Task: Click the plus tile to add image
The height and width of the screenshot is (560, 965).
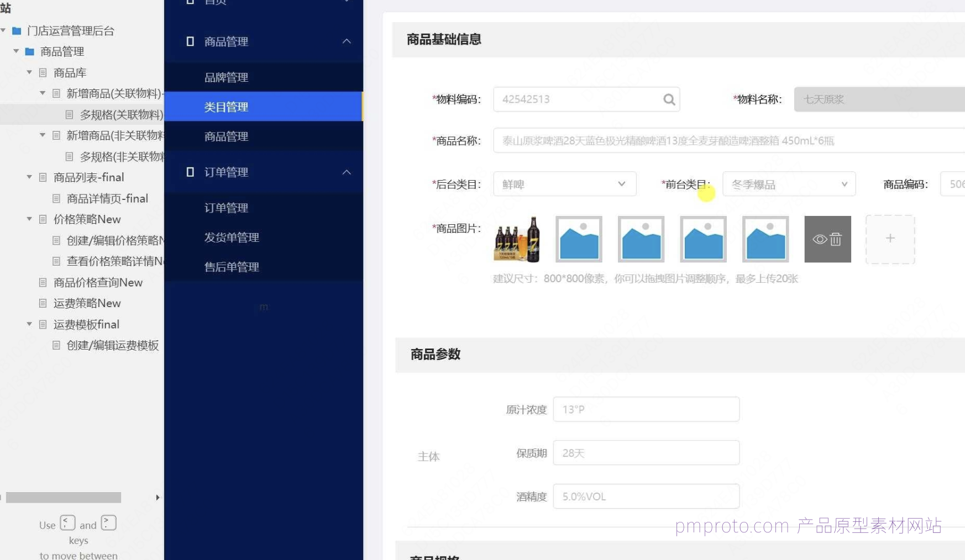Action: [x=890, y=239]
